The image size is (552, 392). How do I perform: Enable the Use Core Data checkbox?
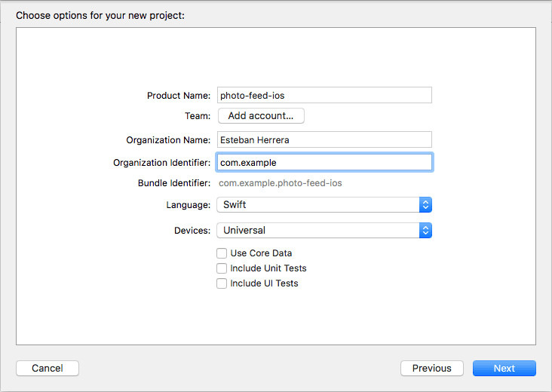point(222,253)
